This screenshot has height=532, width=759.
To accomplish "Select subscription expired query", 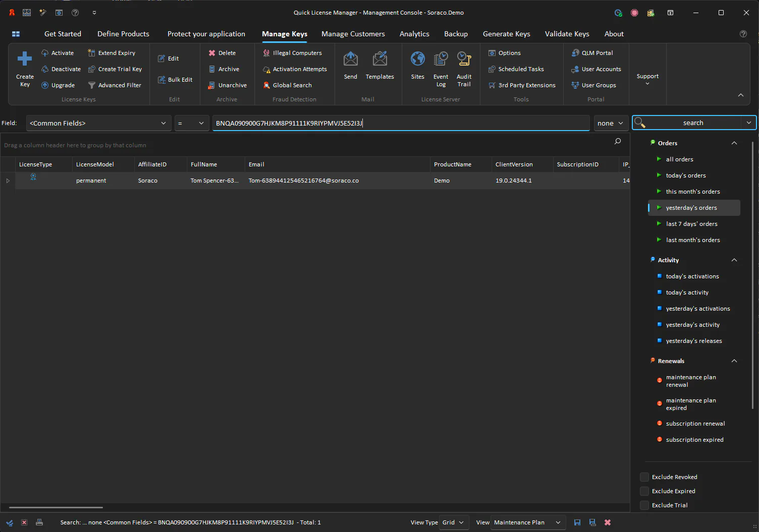I will coord(694,440).
